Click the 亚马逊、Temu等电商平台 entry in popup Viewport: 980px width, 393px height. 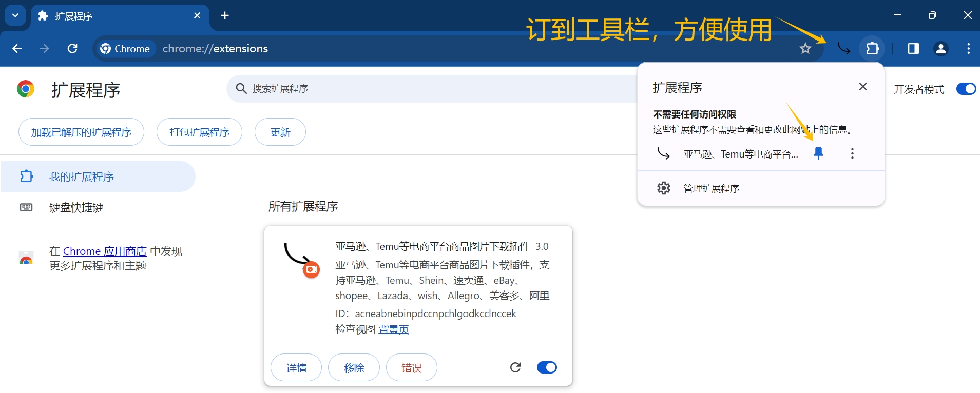click(740, 154)
